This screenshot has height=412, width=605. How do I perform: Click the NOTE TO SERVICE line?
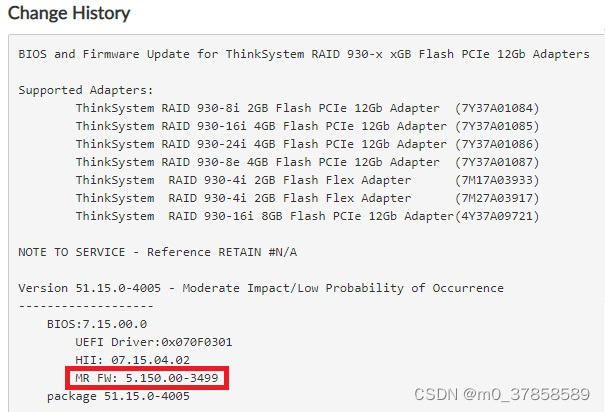click(x=158, y=252)
